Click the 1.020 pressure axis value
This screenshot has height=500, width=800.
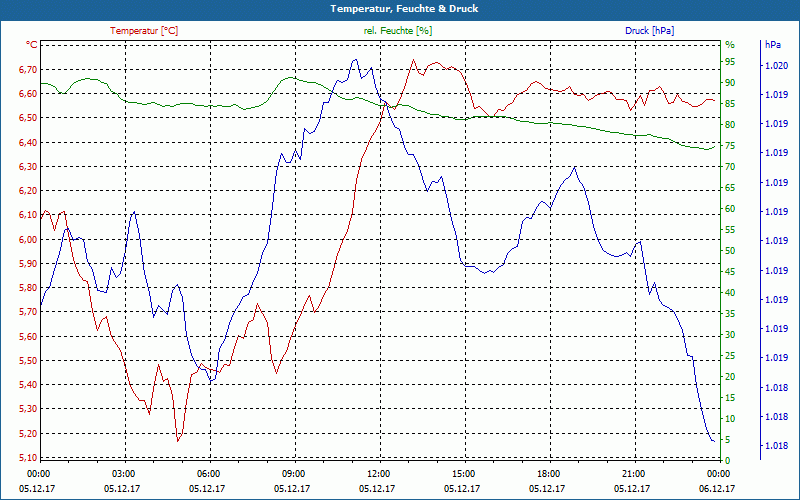[777, 65]
